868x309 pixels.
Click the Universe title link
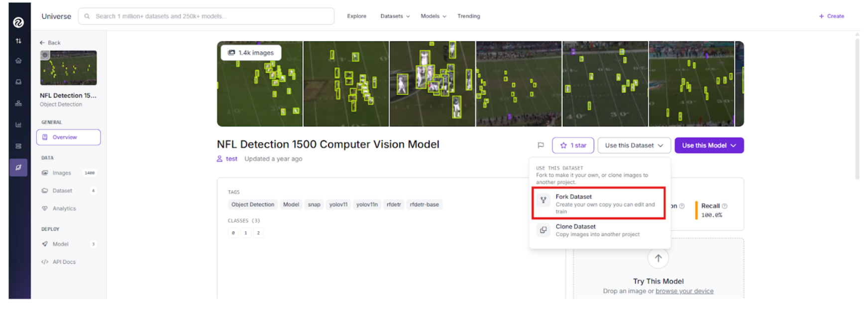(x=56, y=16)
